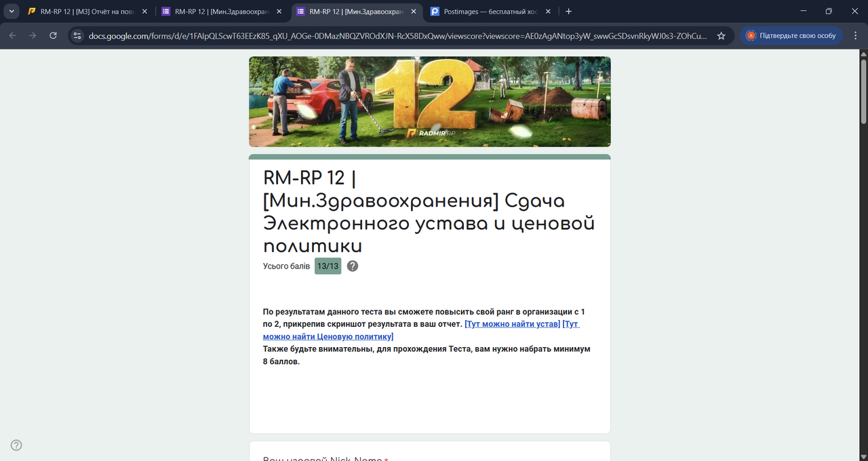Reload the current page

(53, 35)
